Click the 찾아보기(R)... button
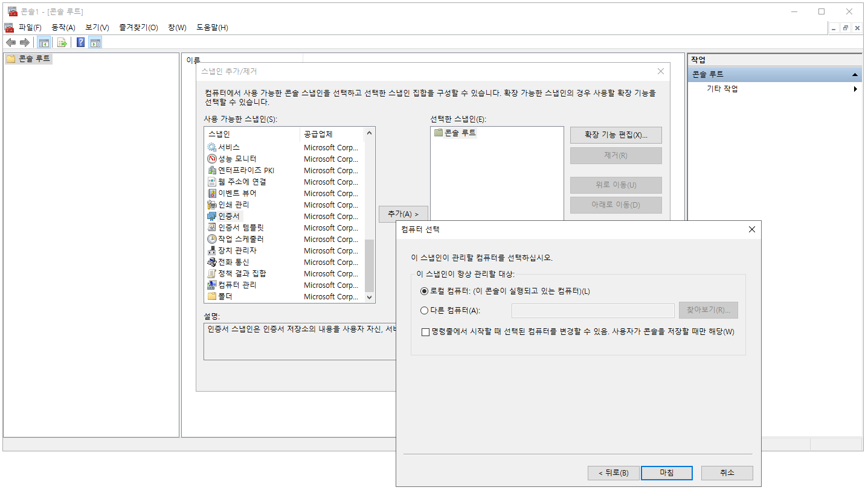Image resolution: width=868 pixels, height=490 pixels. (x=709, y=310)
